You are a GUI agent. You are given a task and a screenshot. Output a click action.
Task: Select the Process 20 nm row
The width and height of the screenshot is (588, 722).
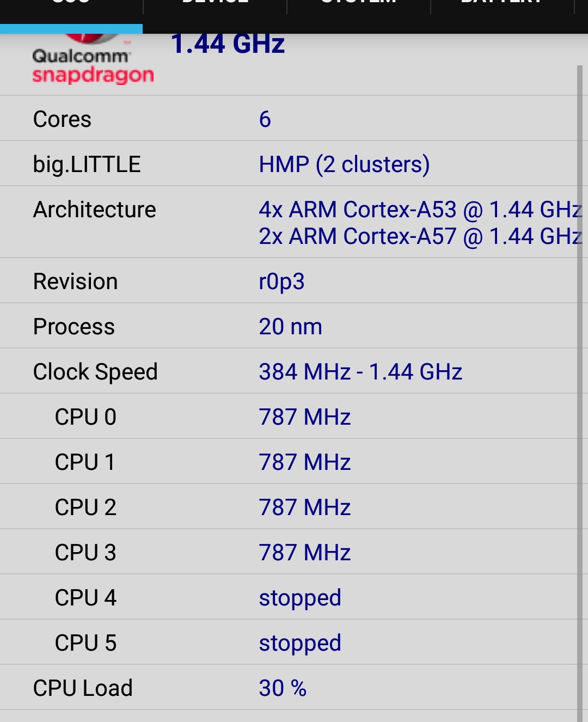(289, 326)
